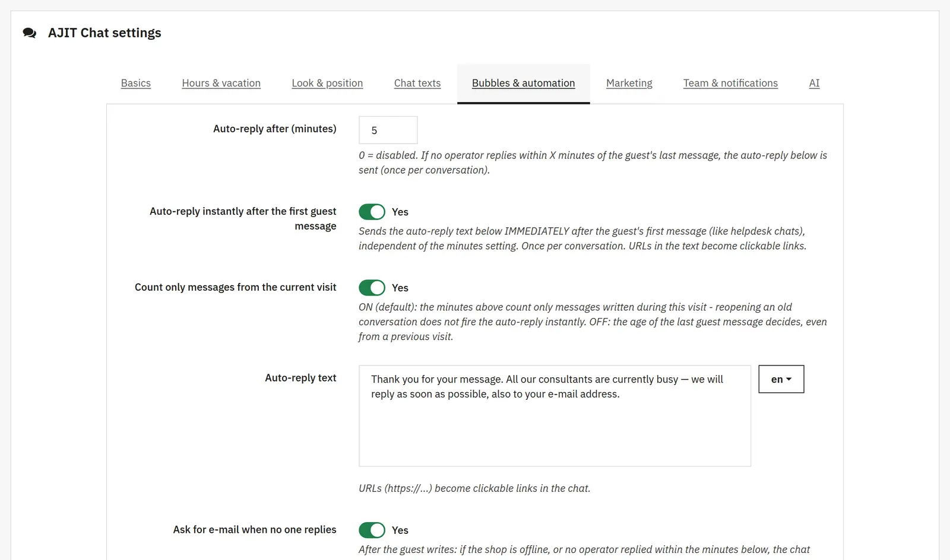Image resolution: width=950 pixels, height=560 pixels.
Task: Disable count only messages from current visit
Action: pyautogui.click(x=372, y=288)
